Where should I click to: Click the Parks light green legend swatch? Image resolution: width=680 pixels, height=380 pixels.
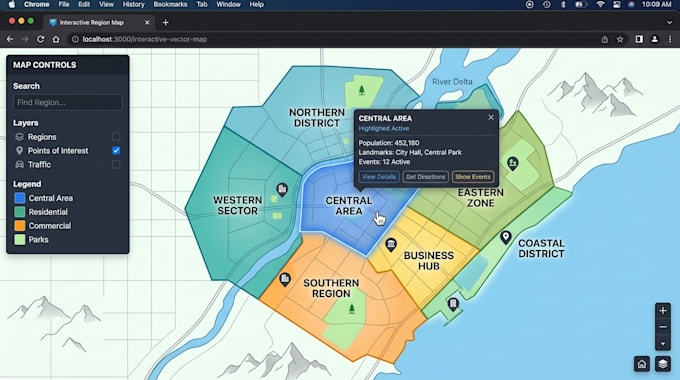pos(20,239)
